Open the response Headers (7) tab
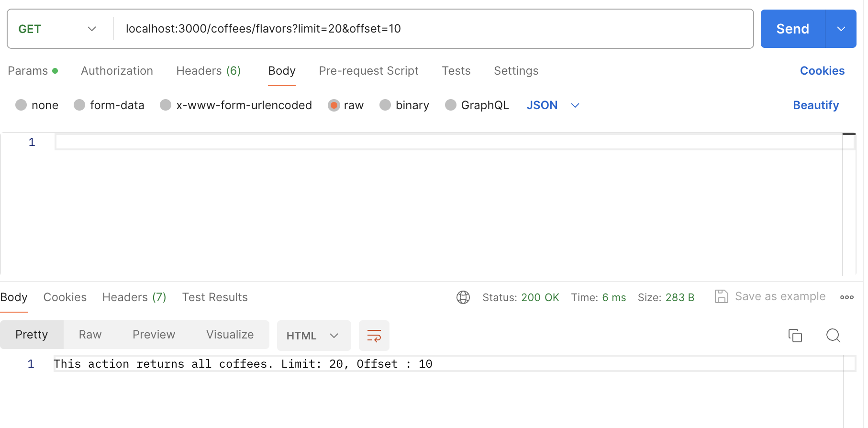The image size is (868, 428). (134, 297)
